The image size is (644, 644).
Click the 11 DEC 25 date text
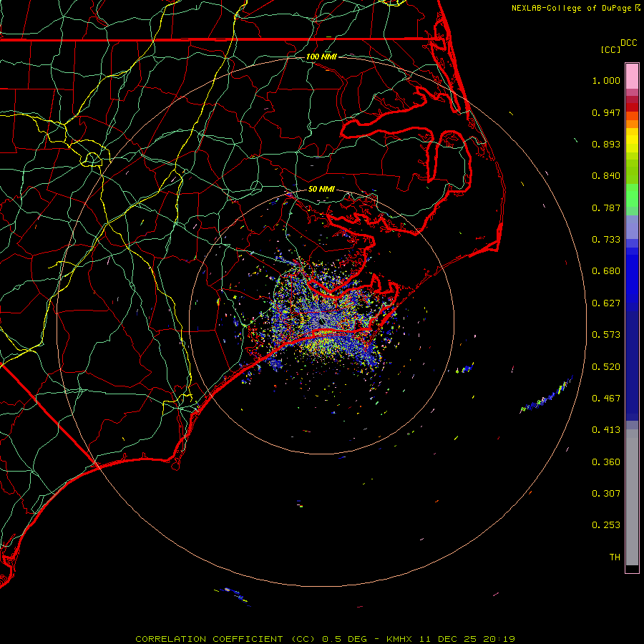448,639
